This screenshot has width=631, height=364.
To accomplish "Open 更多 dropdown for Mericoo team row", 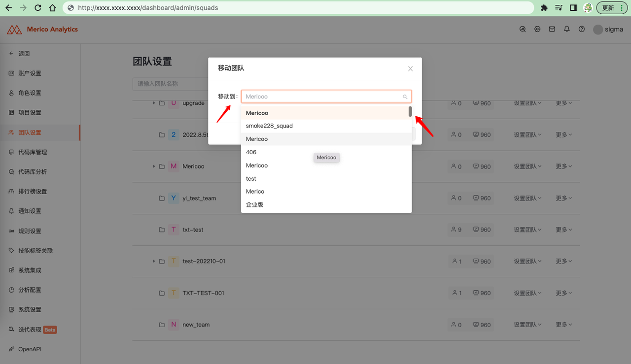I will pyautogui.click(x=564, y=166).
